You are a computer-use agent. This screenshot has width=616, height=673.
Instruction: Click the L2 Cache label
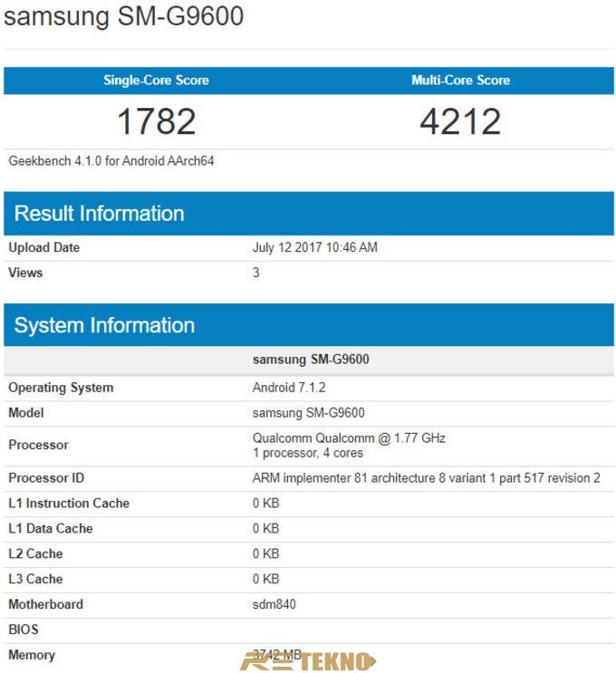(x=35, y=554)
